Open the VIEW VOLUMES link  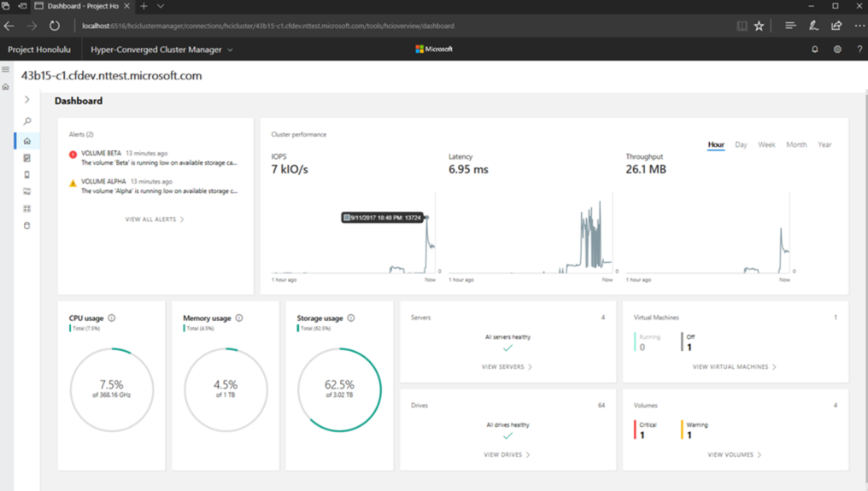pos(734,455)
